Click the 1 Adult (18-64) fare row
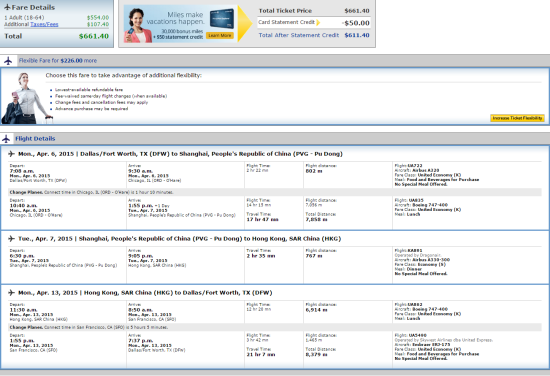 point(56,18)
